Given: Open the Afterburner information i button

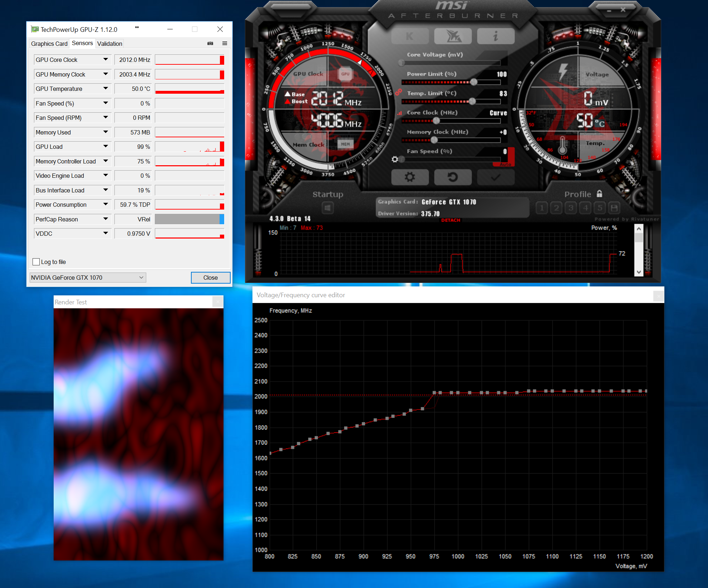Looking at the screenshot, I should [x=496, y=36].
